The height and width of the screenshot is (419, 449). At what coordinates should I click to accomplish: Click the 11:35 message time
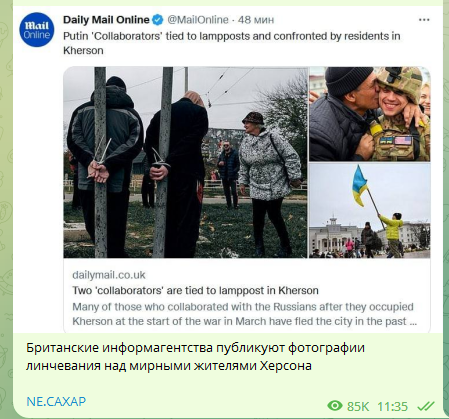click(392, 407)
